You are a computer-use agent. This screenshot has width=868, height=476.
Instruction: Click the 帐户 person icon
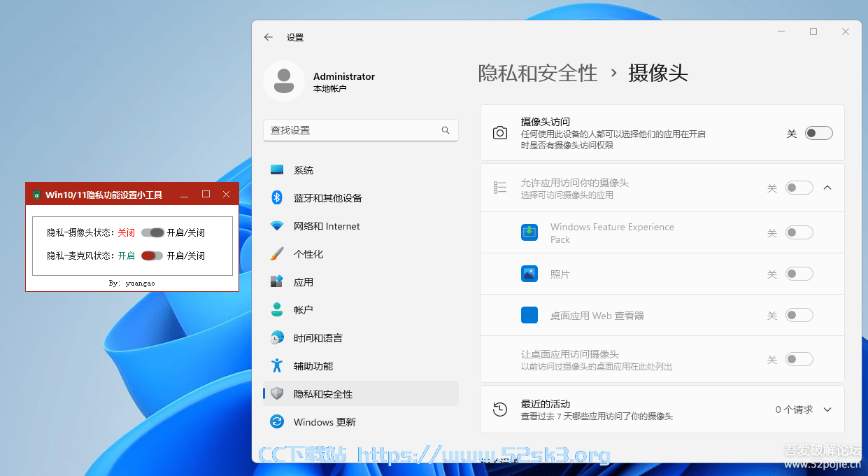tap(277, 309)
